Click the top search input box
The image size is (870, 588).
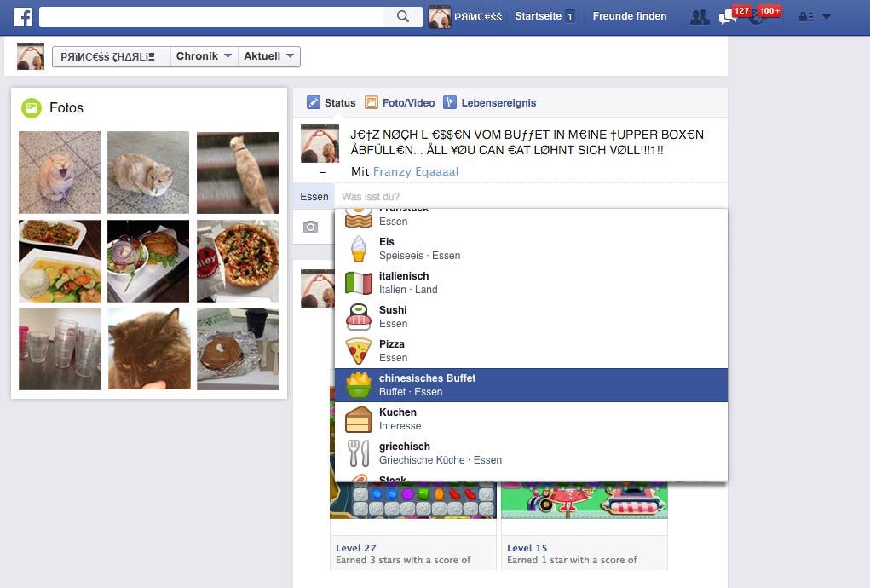(211, 17)
